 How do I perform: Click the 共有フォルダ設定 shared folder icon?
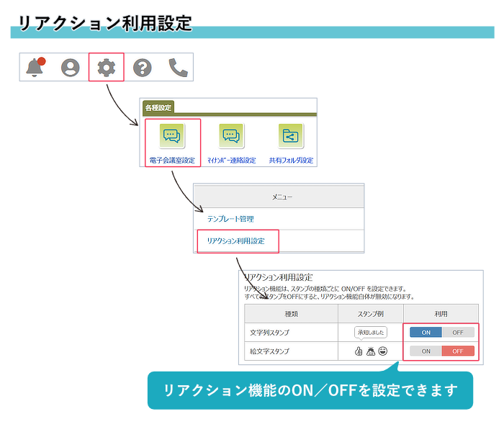click(291, 135)
